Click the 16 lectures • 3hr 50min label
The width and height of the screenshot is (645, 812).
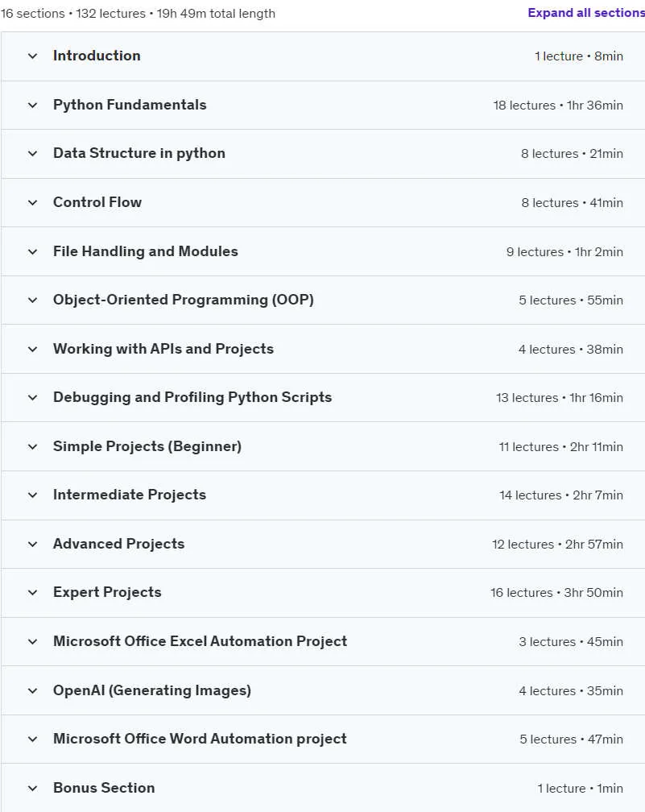556,592
